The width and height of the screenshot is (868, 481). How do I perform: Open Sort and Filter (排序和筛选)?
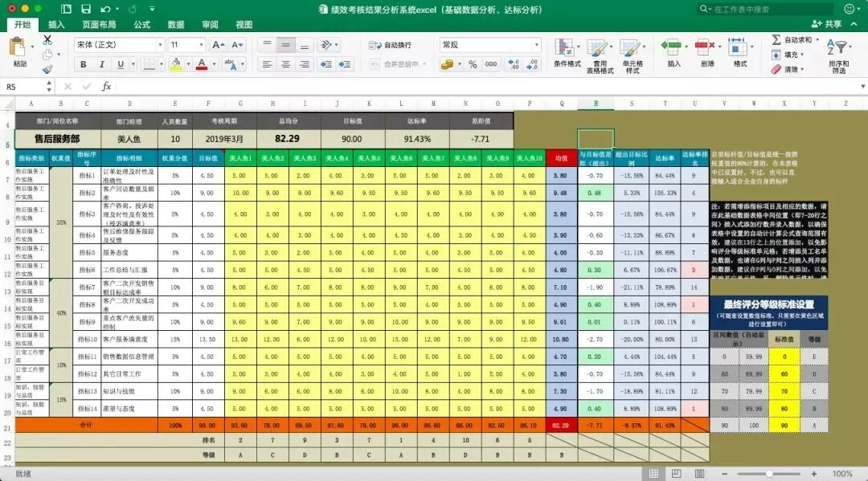pyautogui.click(x=838, y=56)
